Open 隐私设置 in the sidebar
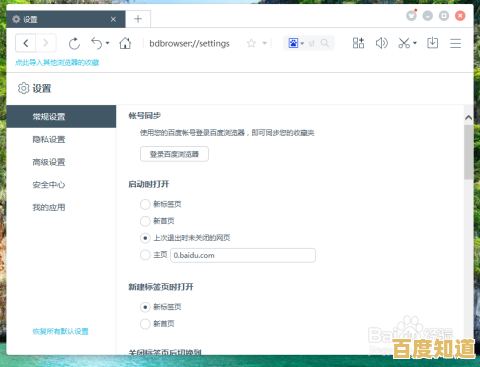The image size is (480, 367). pos(49,139)
